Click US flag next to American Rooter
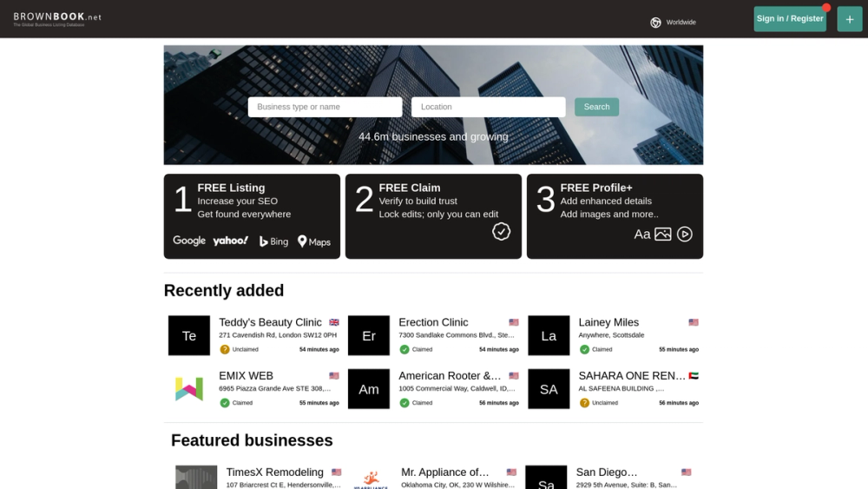 (x=514, y=375)
